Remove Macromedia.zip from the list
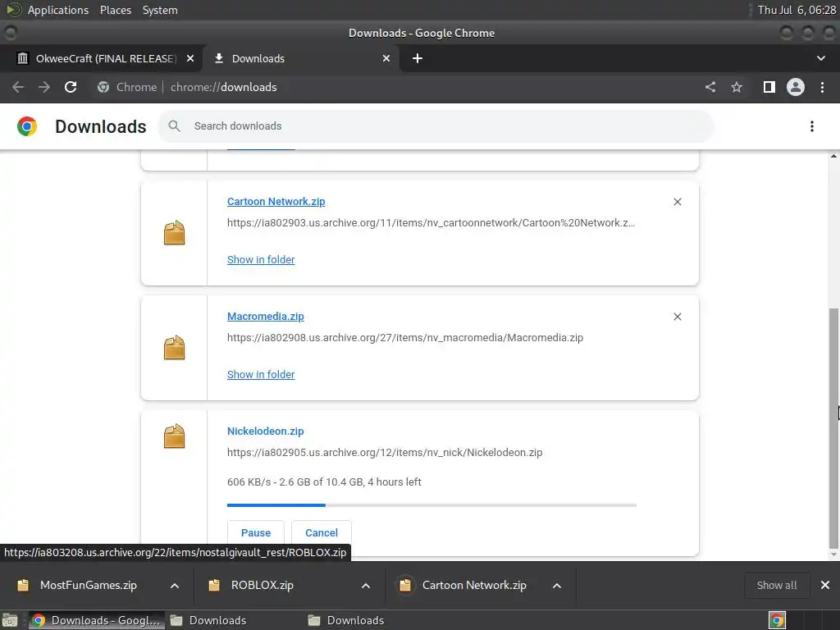 [677, 317]
